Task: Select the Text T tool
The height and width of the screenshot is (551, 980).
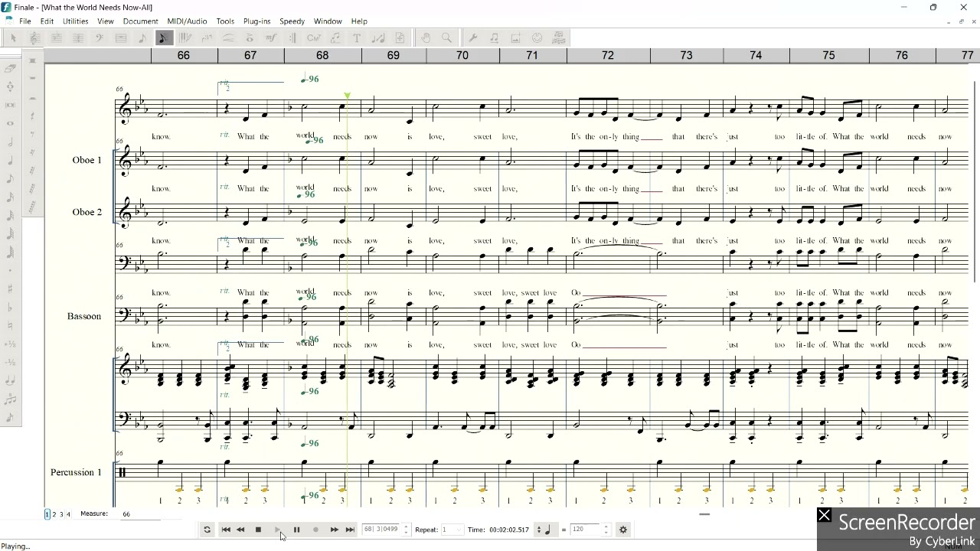Action: [357, 37]
